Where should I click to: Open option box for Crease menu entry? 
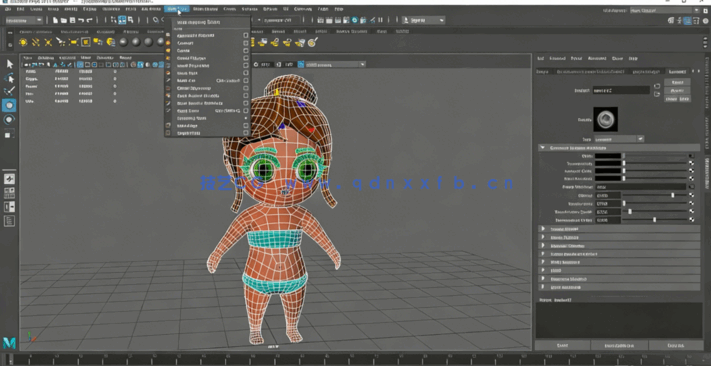(x=246, y=50)
